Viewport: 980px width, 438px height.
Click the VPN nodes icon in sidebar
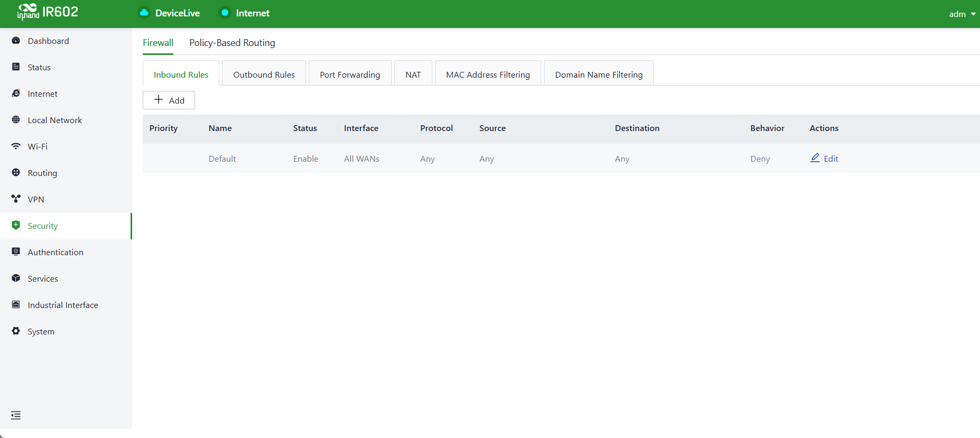16,199
